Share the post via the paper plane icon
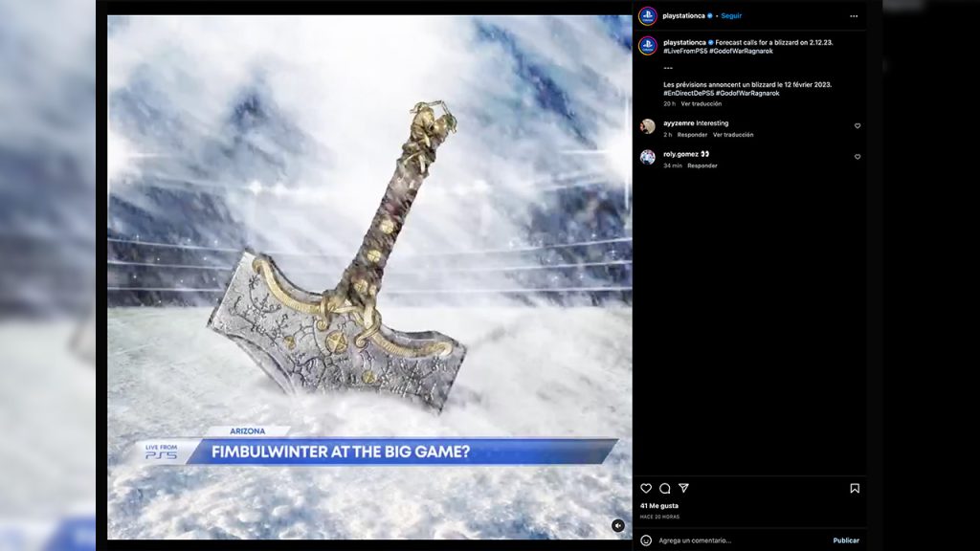The width and height of the screenshot is (980, 551). [683, 488]
